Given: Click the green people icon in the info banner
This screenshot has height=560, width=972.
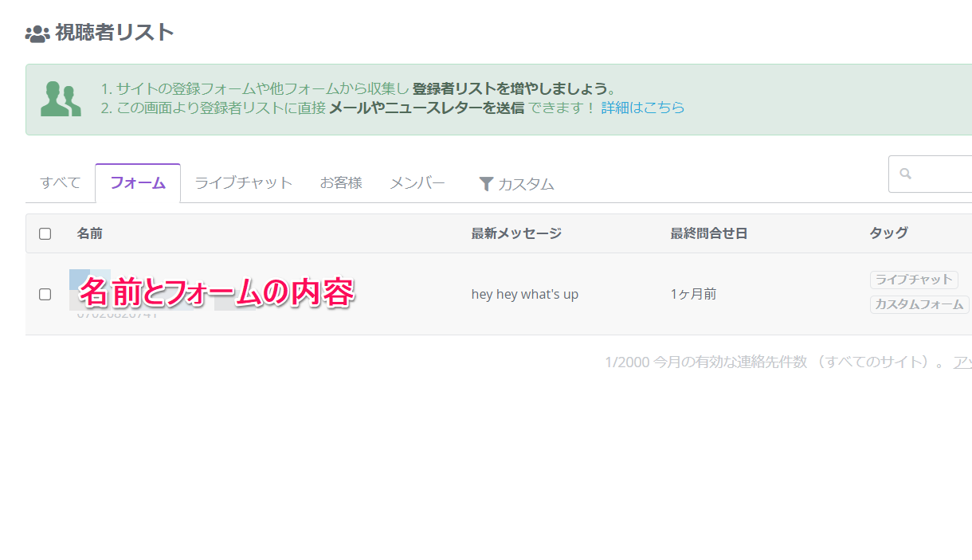Looking at the screenshot, I should 61,99.
